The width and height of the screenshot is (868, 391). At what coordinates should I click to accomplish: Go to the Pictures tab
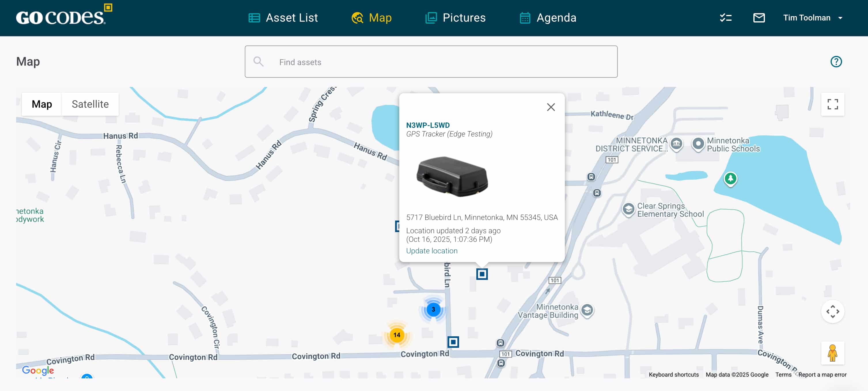[455, 18]
